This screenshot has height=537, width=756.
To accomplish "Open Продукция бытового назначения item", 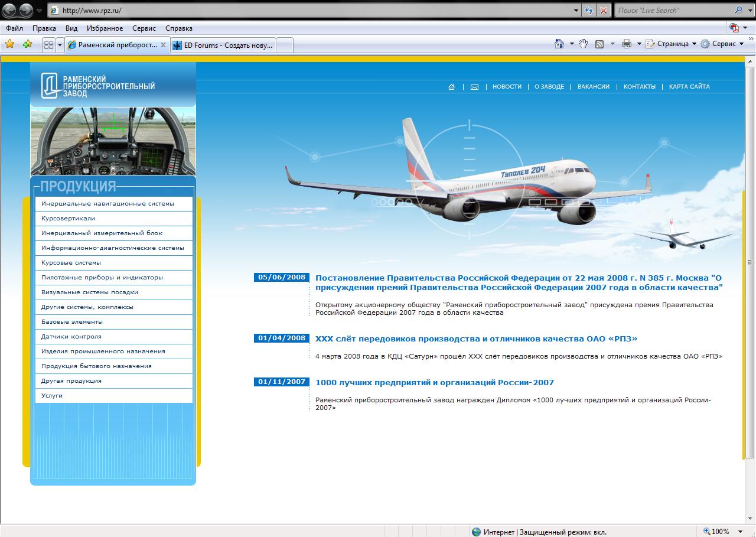I will click(x=114, y=366).
